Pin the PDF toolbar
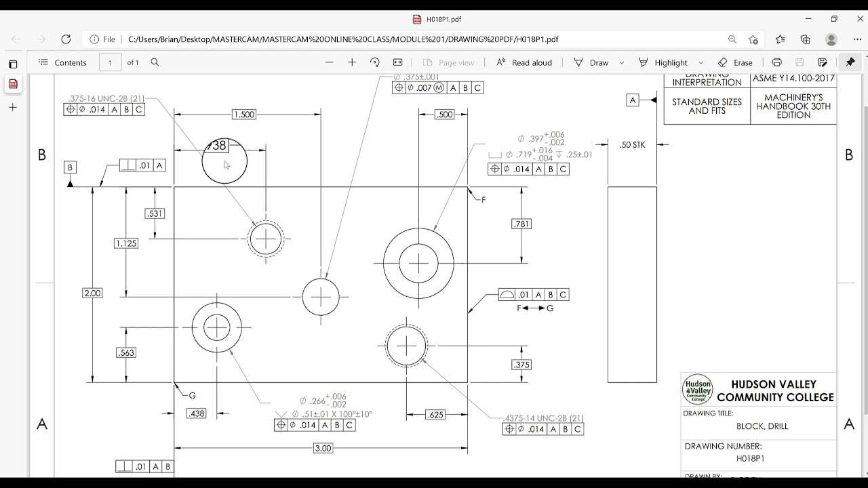The width and height of the screenshot is (868, 488). (850, 62)
